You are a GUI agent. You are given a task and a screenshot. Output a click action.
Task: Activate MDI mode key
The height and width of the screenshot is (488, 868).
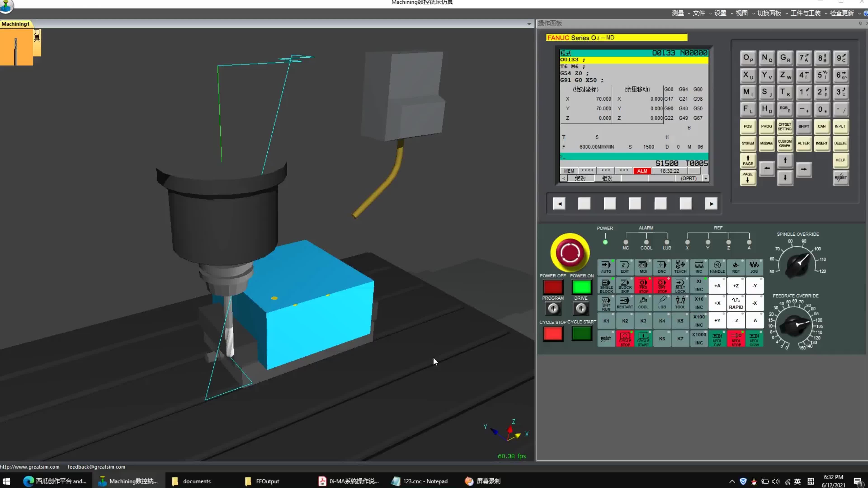[x=643, y=267]
